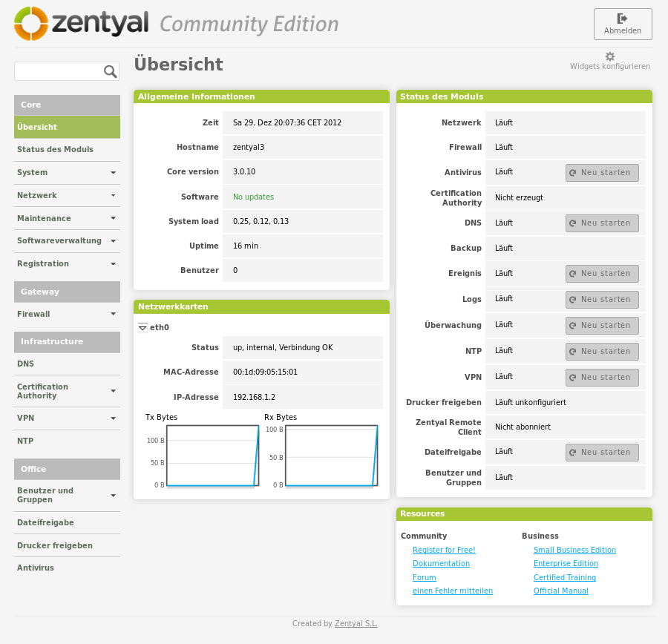Expand the Softwareverwaltung menu arrow

114,241
